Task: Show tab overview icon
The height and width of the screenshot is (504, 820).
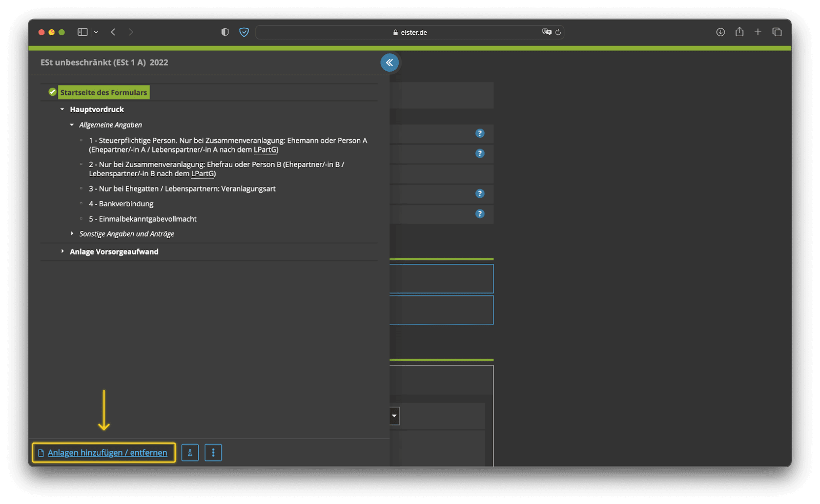Action: point(777,32)
